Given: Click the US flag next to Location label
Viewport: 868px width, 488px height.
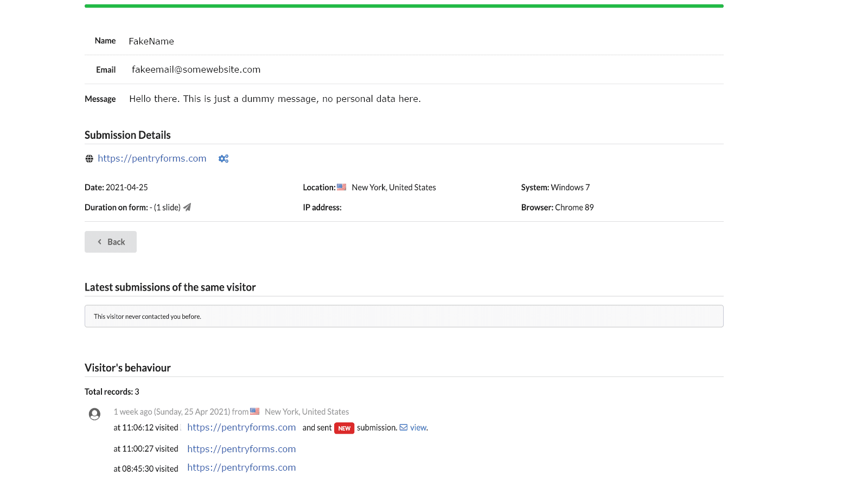Looking at the screenshot, I should [x=341, y=187].
